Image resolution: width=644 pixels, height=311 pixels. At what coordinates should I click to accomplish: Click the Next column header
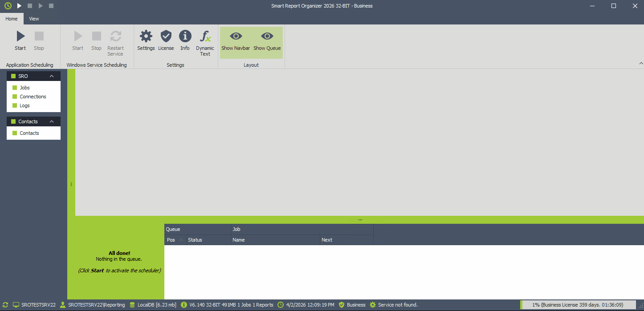click(346, 240)
